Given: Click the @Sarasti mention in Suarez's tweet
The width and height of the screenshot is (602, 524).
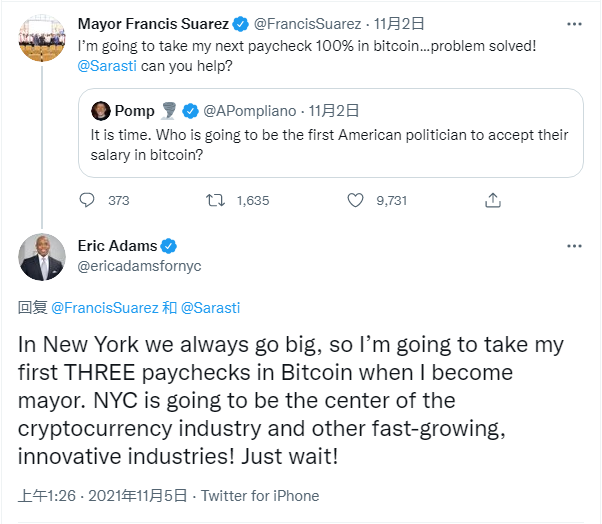Looking at the screenshot, I should (x=109, y=65).
